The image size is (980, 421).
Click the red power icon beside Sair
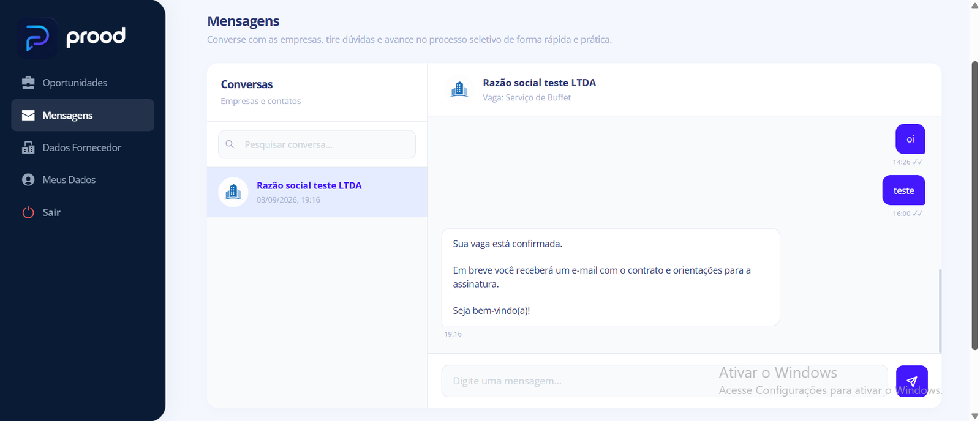28,212
